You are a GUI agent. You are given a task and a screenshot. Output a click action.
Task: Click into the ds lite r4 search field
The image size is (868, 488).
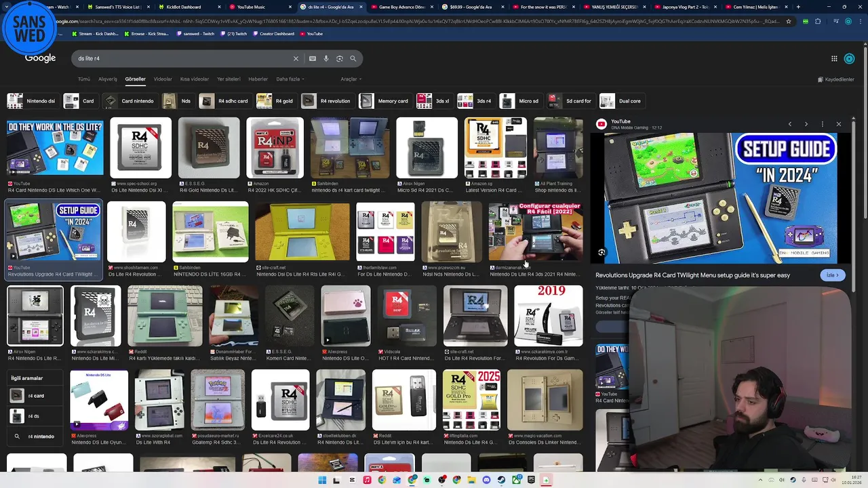click(183, 58)
